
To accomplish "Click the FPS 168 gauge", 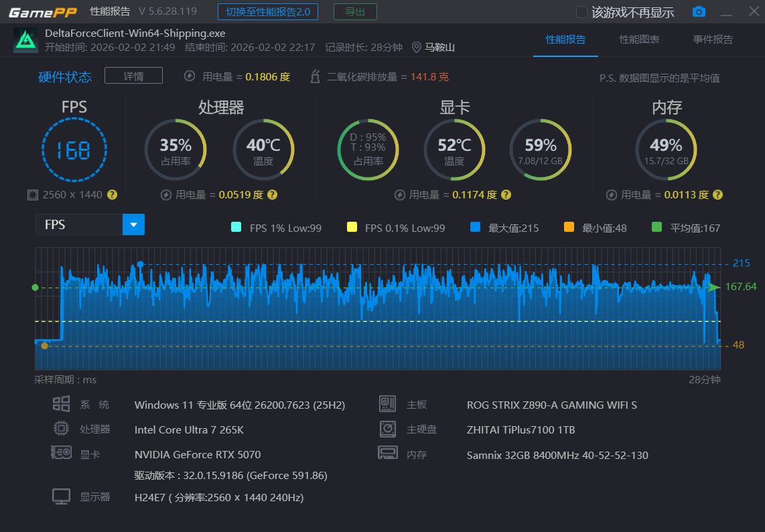I will tap(74, 150).
